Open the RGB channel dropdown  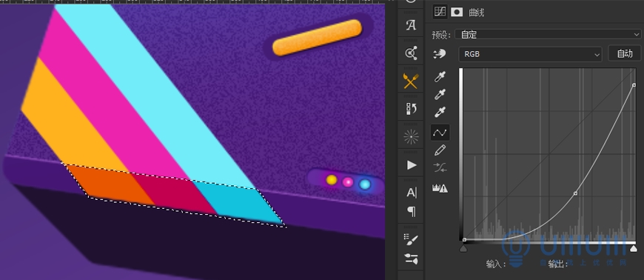coord(530,54)
